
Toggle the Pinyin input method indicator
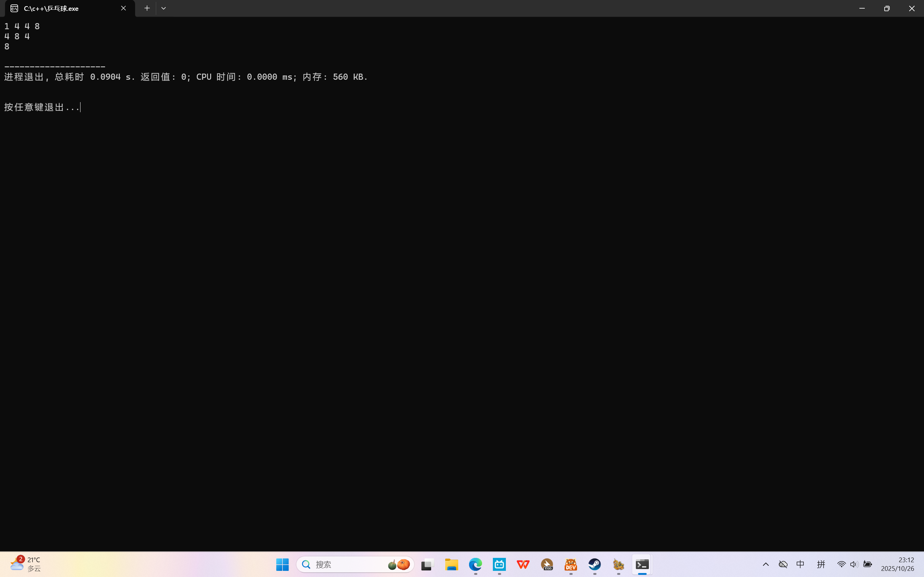821,564
